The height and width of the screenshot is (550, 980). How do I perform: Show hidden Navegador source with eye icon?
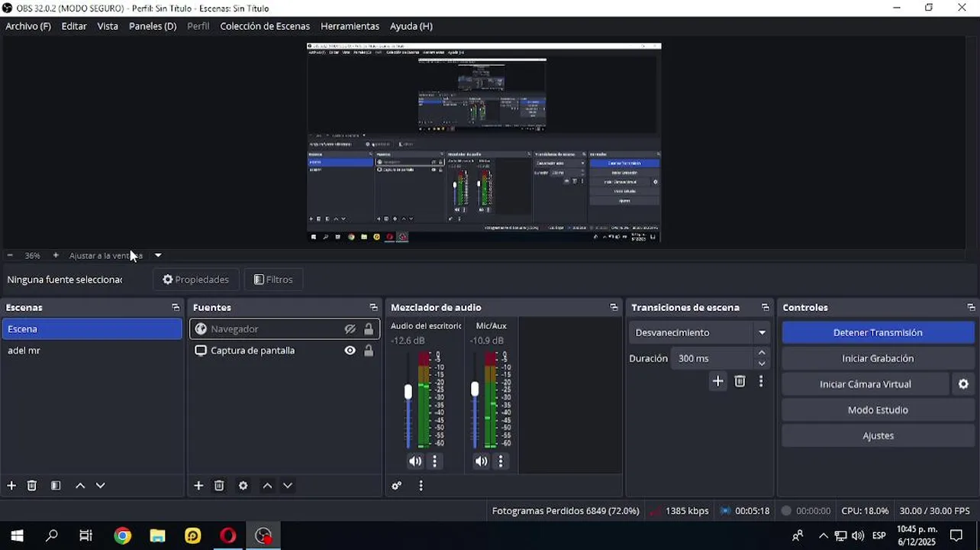(x=350, y=329)
